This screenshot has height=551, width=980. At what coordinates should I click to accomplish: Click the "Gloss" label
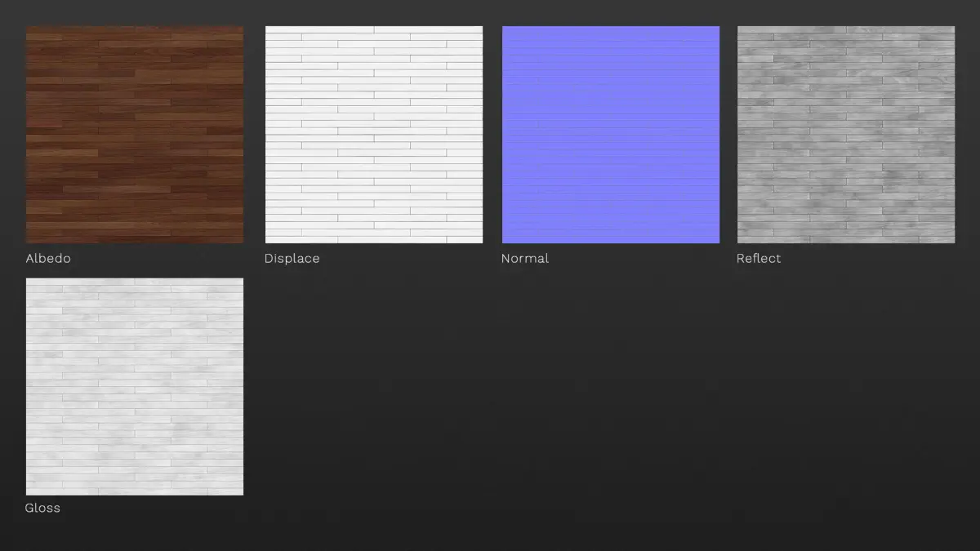(42, 508)
